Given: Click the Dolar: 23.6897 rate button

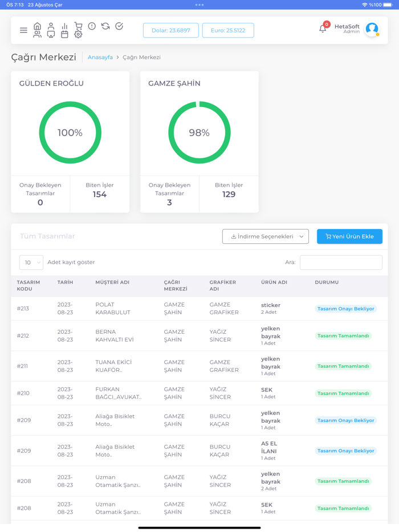Looking at the screenshot, I should coord(171,30).
